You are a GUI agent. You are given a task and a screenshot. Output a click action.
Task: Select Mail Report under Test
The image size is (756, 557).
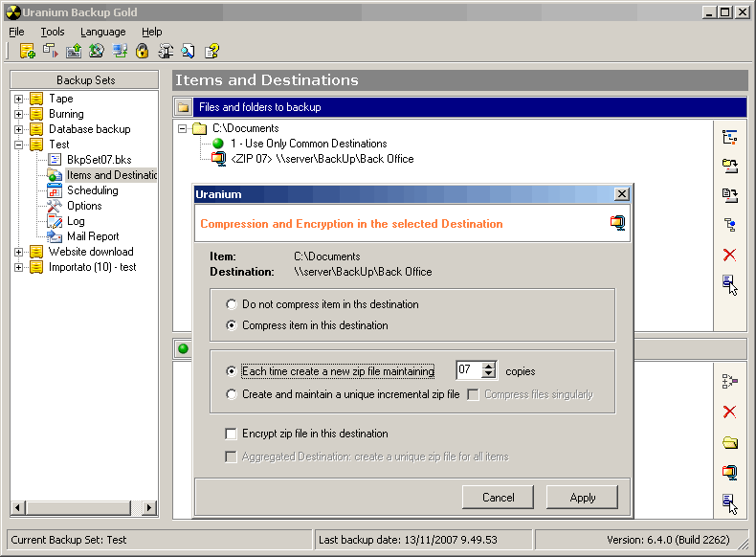point(93,236)
